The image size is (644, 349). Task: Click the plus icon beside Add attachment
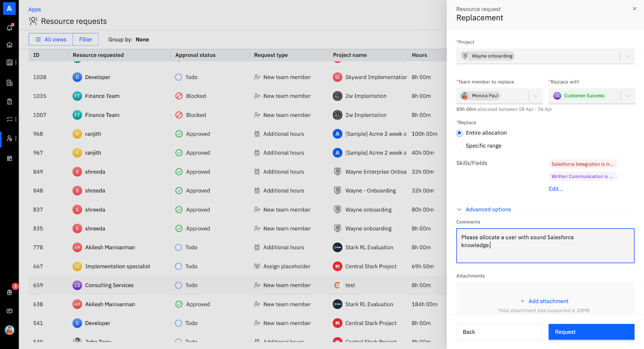tap(522, 301)
